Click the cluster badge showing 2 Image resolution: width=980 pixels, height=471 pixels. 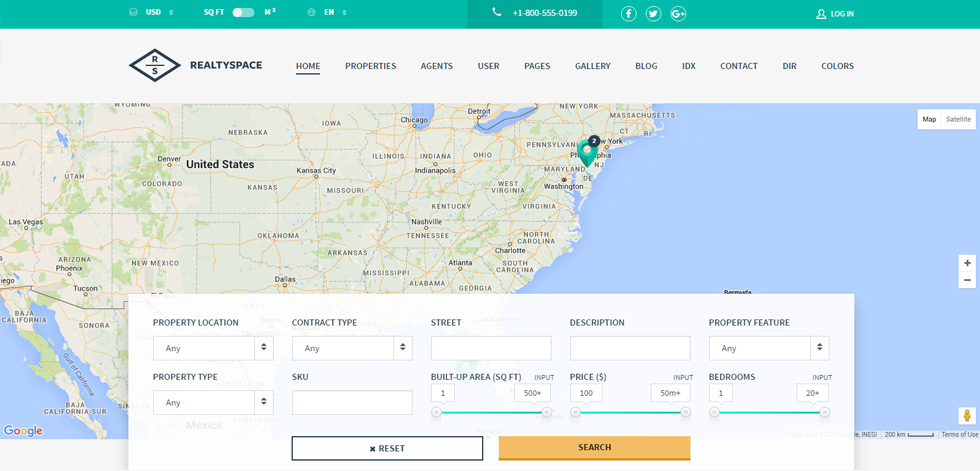click(x=594, y=141)
